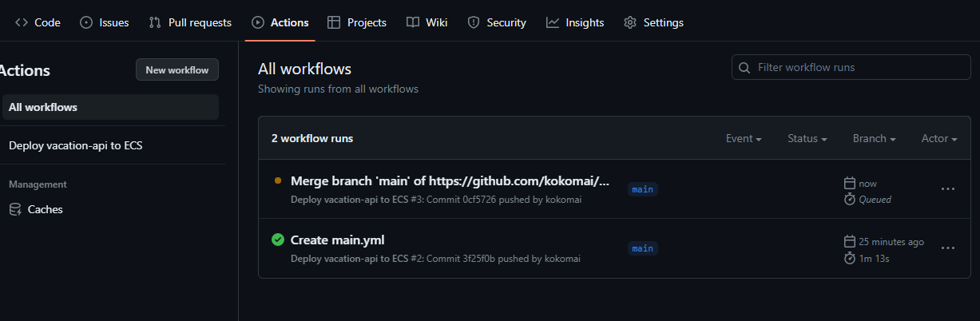This screenshot has height=321, width=980.
Task: Click '2 workflow runs' text
Action: pyautogui.click(x=312, y=138)
